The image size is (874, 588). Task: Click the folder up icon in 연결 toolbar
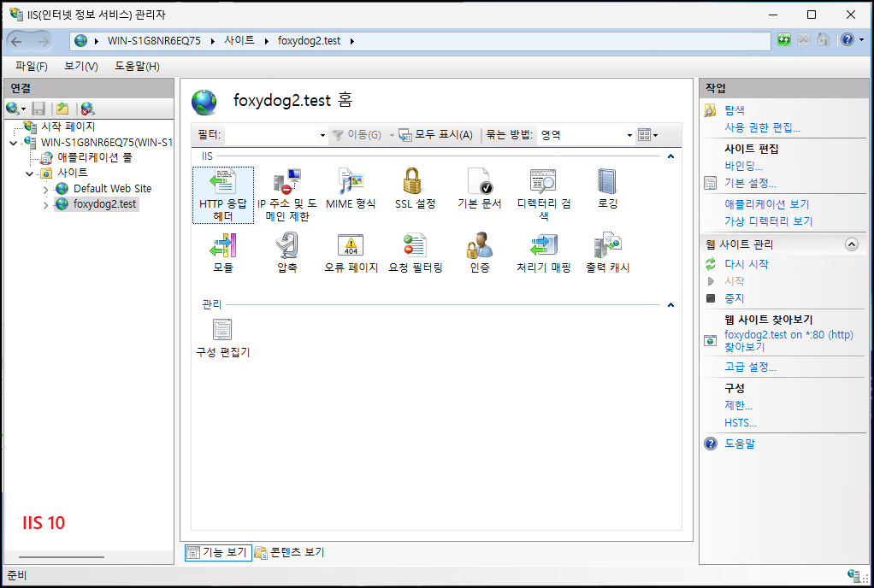point(62,108)
